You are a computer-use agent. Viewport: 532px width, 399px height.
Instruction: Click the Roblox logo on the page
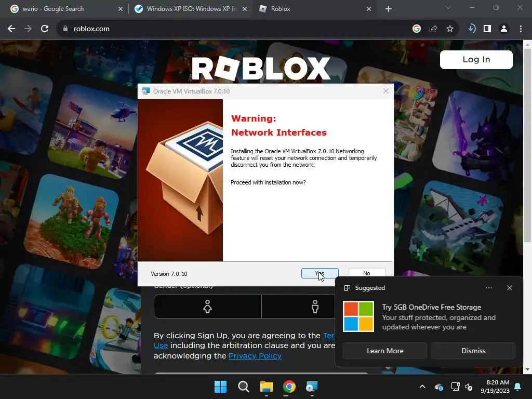261,68
